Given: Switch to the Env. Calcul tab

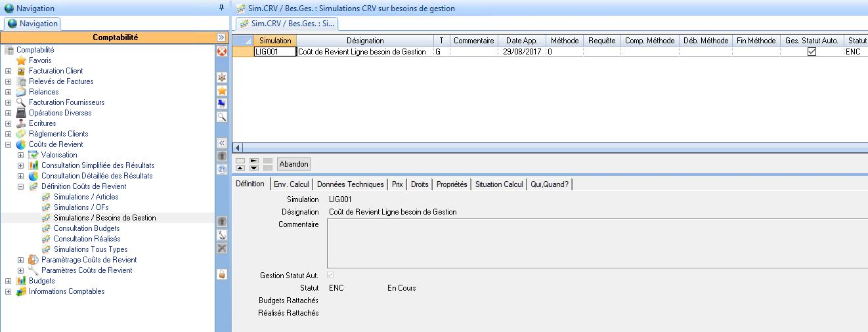Looking at the screenshot, I should tap(291, 184).
